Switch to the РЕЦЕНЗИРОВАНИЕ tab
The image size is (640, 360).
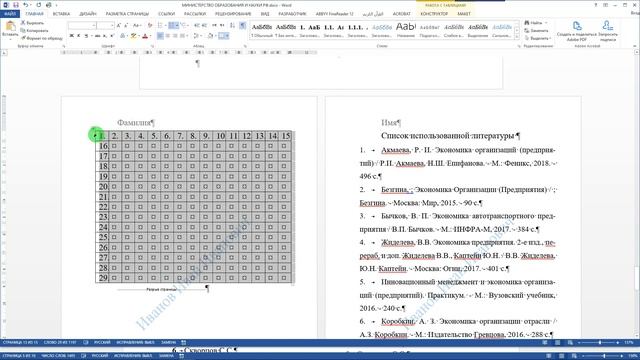(x=233, y=13)
